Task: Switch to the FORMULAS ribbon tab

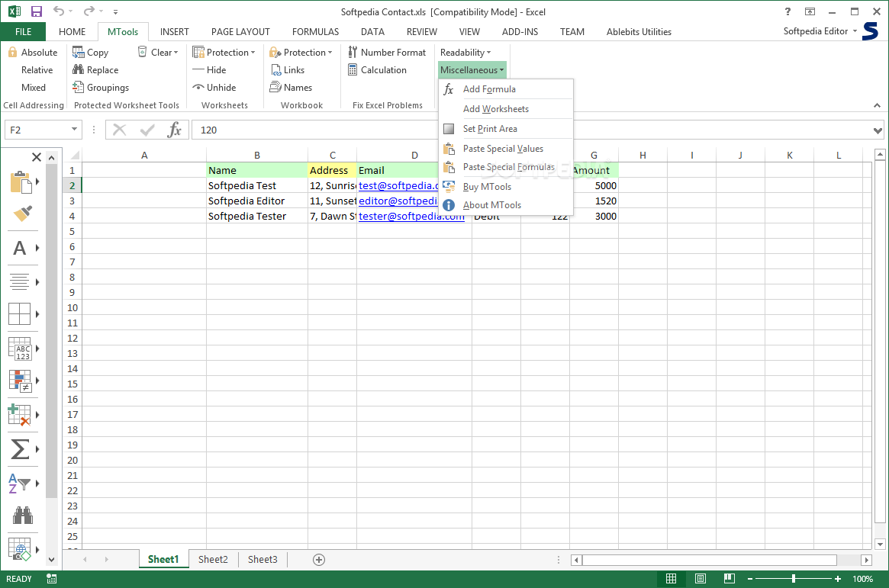Action: [315, 32]
